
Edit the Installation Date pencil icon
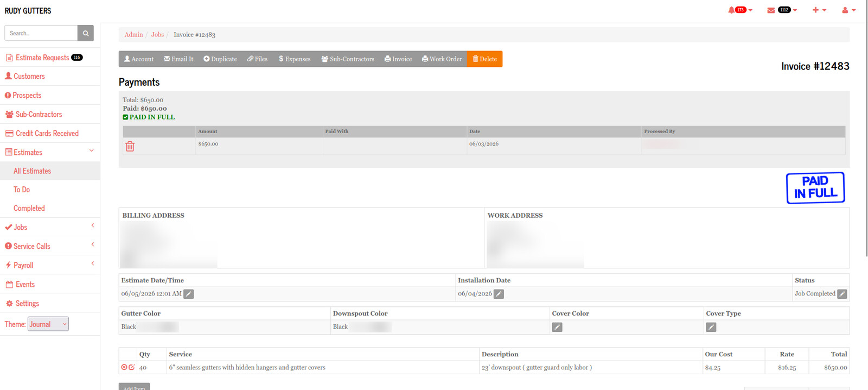pyautogui.click(x=499, y=294)
